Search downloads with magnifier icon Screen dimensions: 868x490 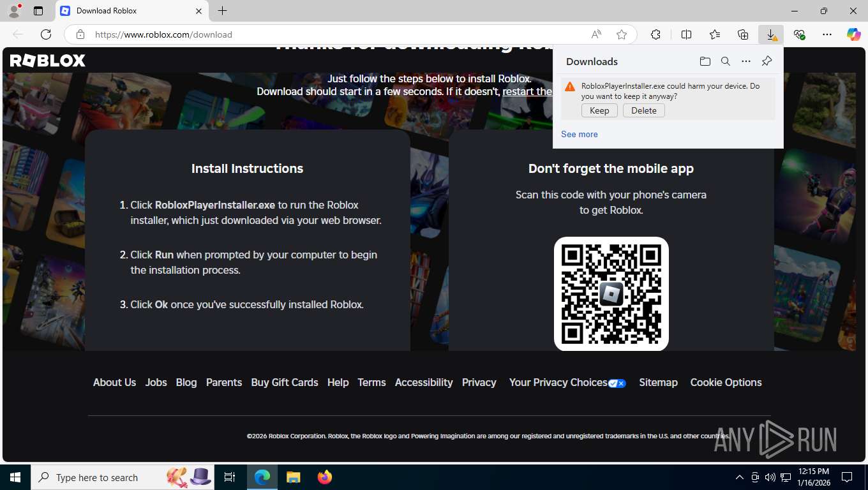[x=725, y=61]
